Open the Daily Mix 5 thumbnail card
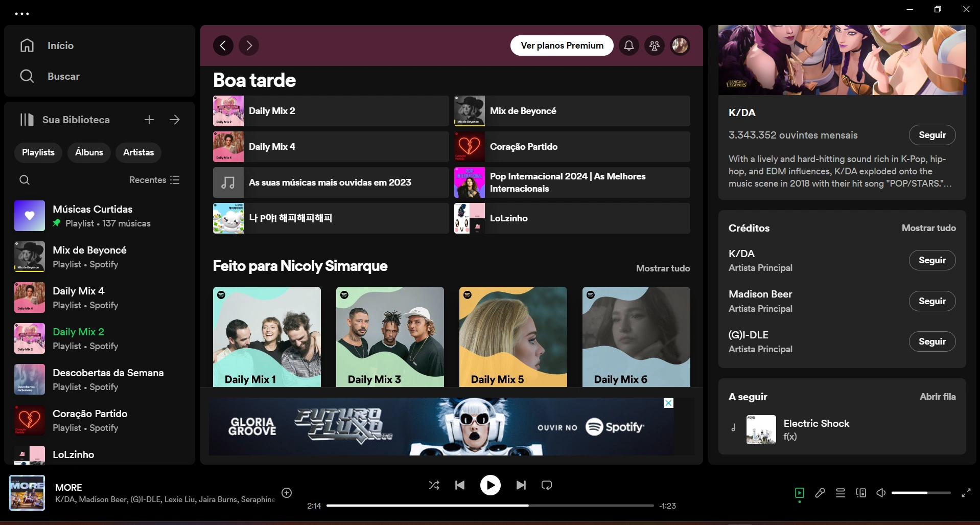This screenshot has height=525, width=980. [513, 336]
